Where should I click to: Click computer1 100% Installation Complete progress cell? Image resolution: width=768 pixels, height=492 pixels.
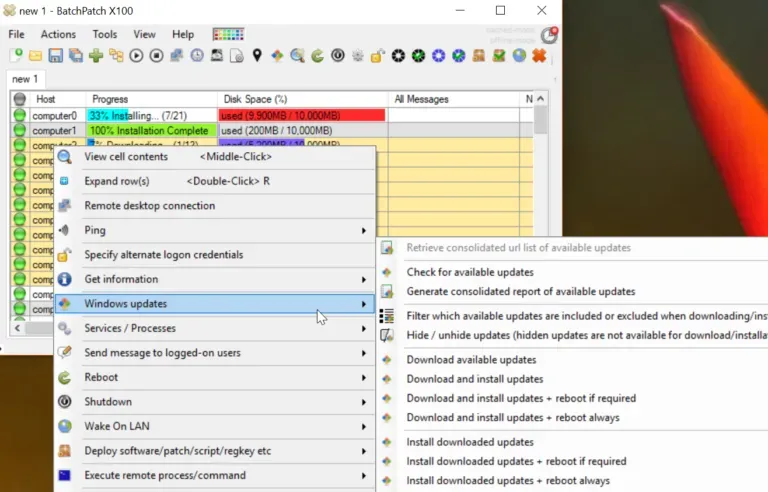pyautogui.click(x=151, y=130)
